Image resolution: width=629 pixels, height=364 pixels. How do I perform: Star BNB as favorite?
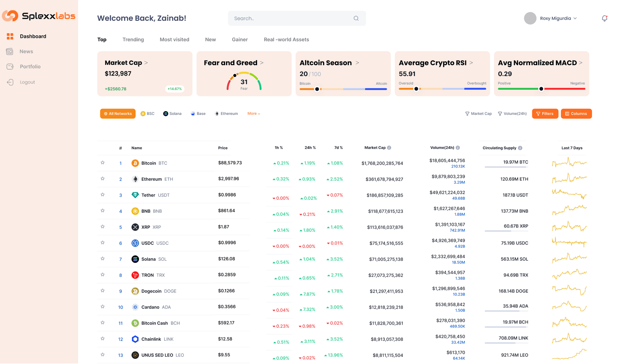coord(103,211)
